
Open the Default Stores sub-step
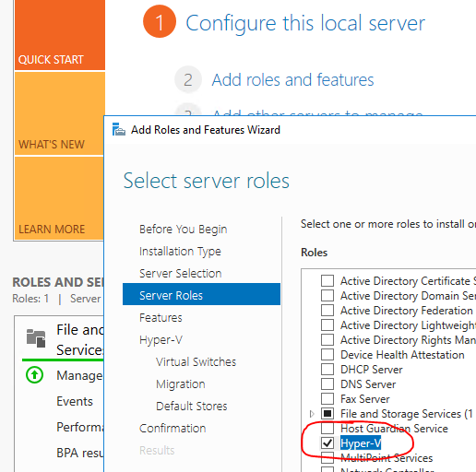pos(192,407)
